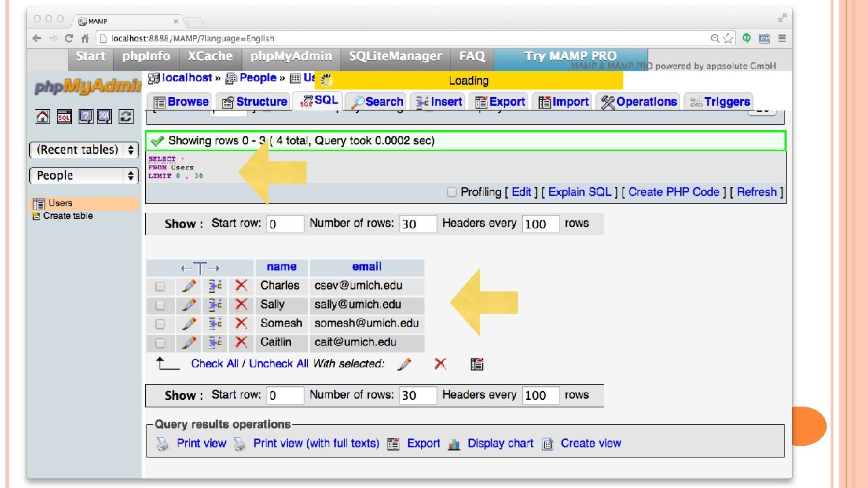The height and width of the screenshot is (488, 868).
Task: Click the email column header
Action: click(367, 267)
